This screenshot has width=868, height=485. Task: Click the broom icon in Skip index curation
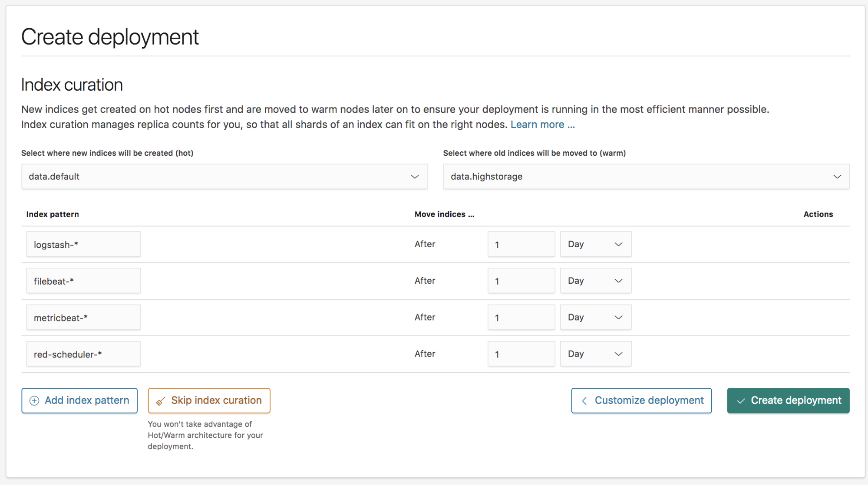click(161, 401)
